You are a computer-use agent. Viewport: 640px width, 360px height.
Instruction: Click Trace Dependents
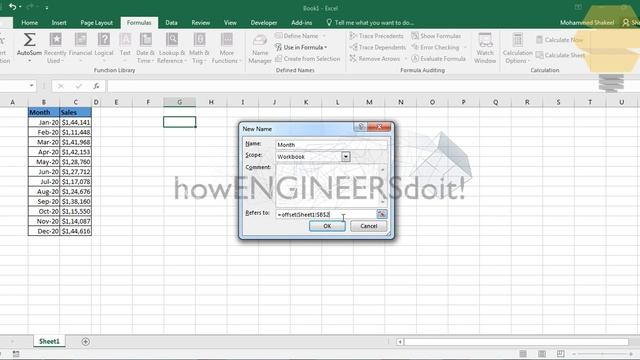click(x=378, y=47)
